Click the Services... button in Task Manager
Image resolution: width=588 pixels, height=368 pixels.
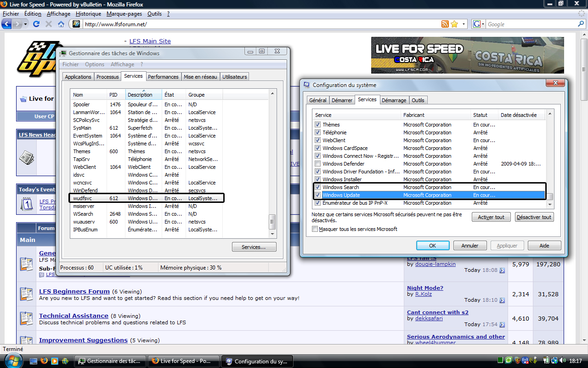(x=254, y=247)
